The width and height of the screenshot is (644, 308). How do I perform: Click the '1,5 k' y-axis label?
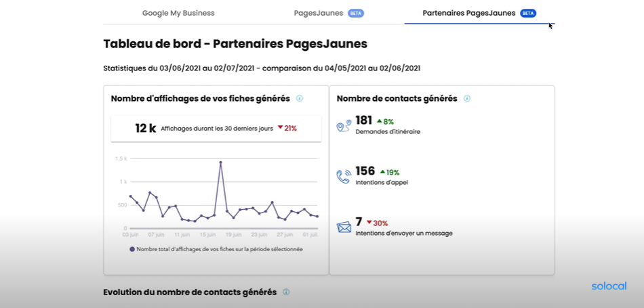click(x=121, y=158)
